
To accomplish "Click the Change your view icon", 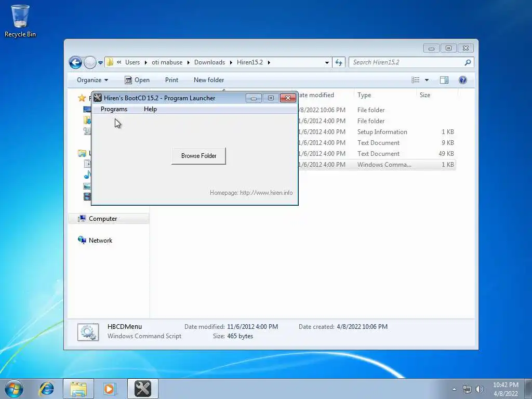I will pos(416,79).
